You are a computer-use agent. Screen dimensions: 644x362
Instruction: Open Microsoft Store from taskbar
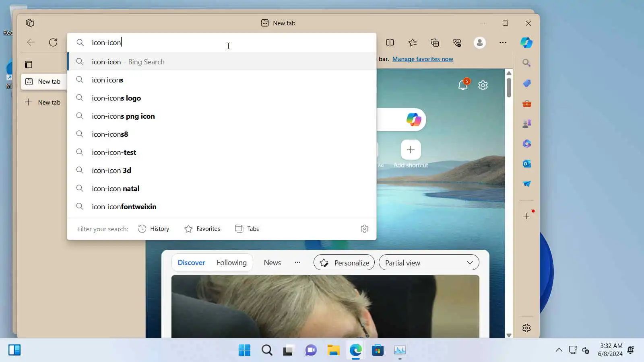pos(378,350)
